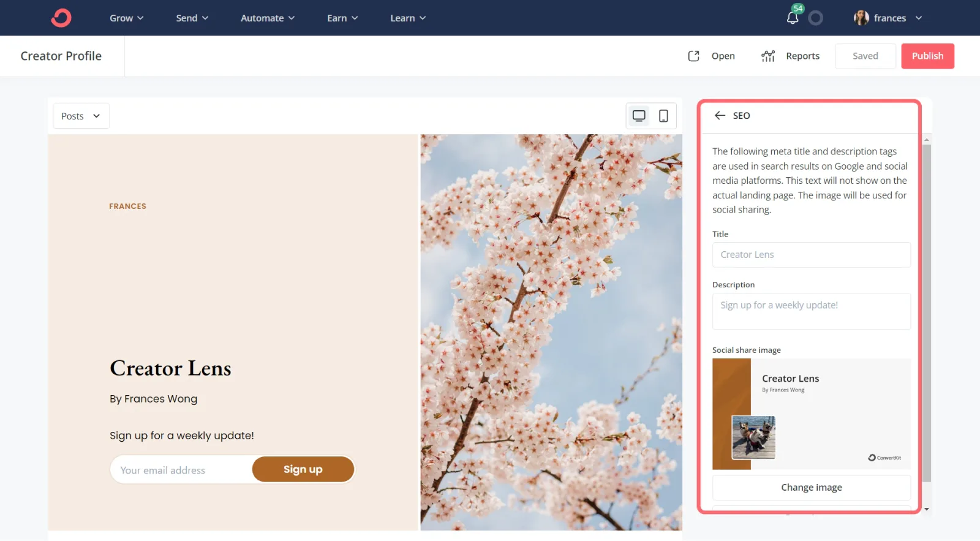980x541 pixels.
Task: Open the Grow menu
Action: [x=126, y=18]
